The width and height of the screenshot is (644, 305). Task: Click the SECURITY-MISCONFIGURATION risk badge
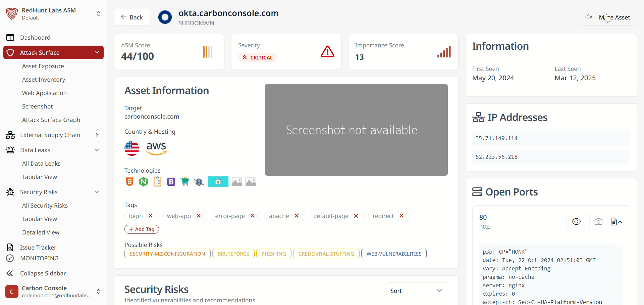pos(167,254)
